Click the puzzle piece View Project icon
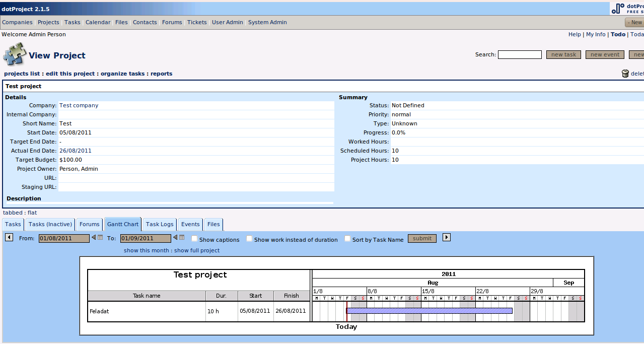The image size is (644, 344). point(15,55)
